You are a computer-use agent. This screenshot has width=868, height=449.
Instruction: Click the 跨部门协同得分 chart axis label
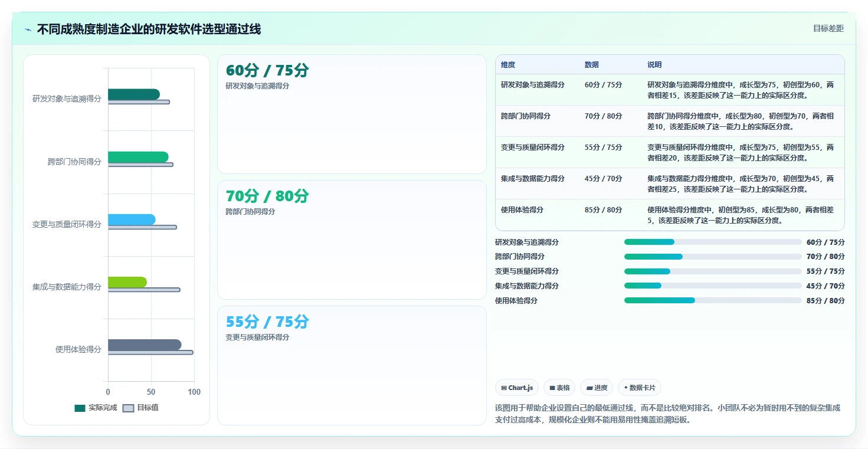(x=74, y=162)
